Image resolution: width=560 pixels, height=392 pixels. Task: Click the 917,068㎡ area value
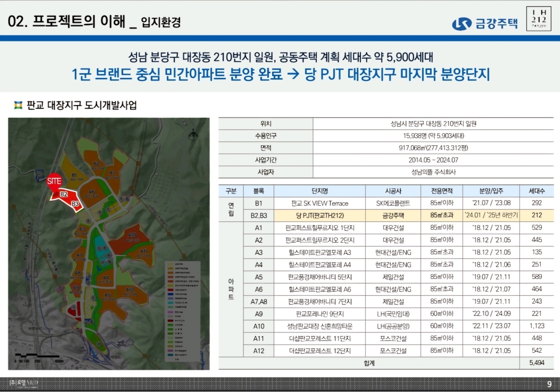tap(433, 148)
